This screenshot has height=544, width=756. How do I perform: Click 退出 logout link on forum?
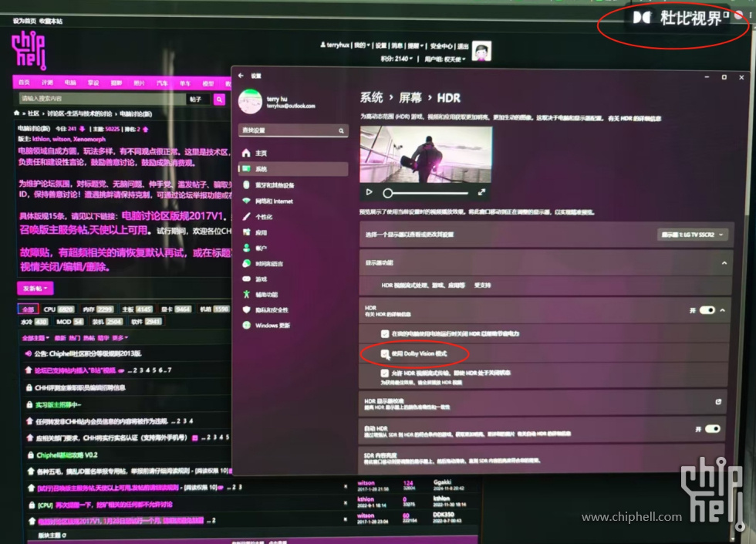click(463, 46)
